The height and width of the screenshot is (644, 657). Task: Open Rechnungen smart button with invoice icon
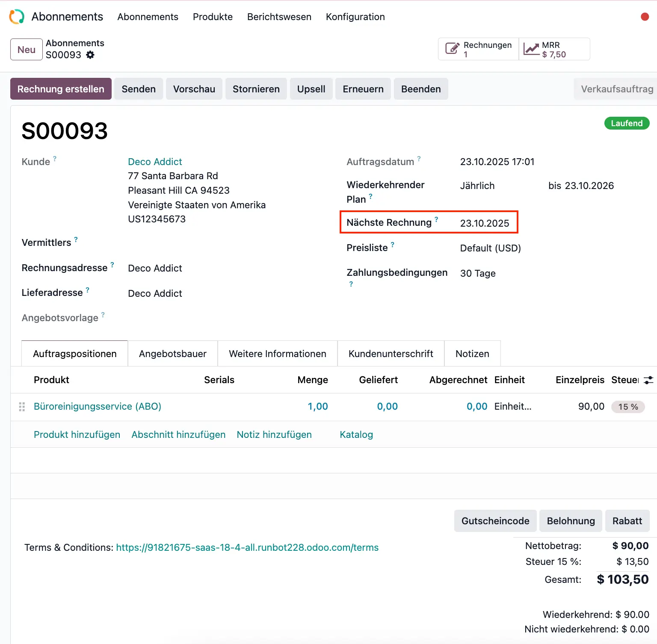point(478,49)
